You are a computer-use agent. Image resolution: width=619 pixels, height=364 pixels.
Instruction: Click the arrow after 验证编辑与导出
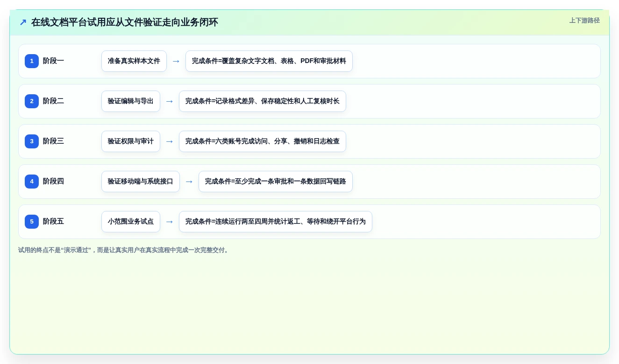170,101
